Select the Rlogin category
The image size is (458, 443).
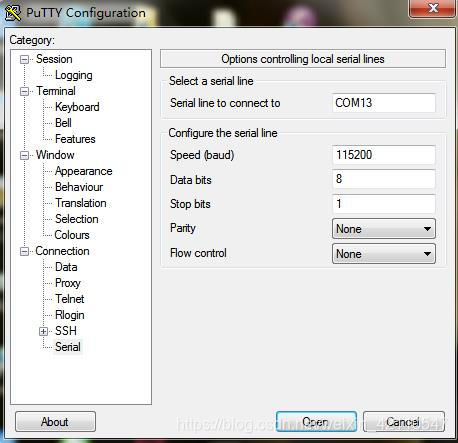tap(69, 315)
